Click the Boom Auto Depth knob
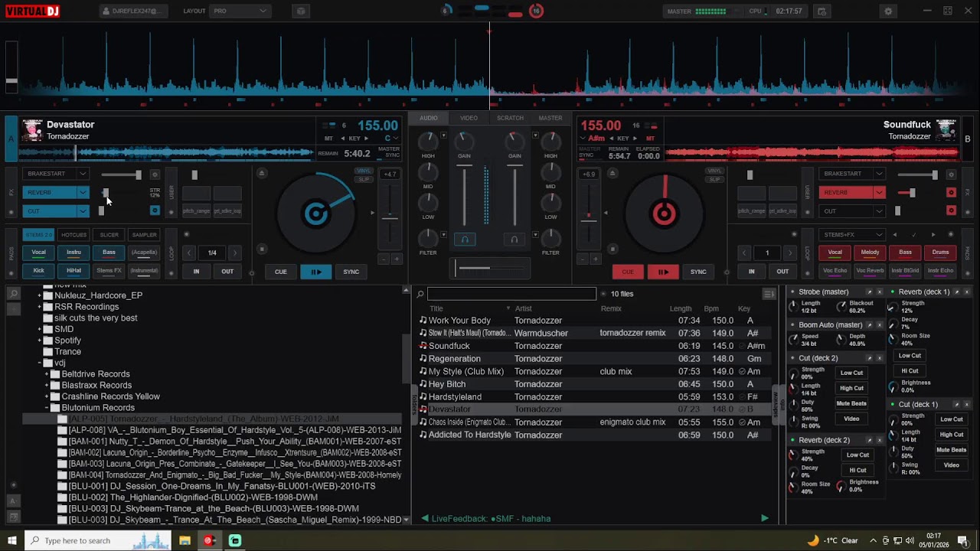 841,340
